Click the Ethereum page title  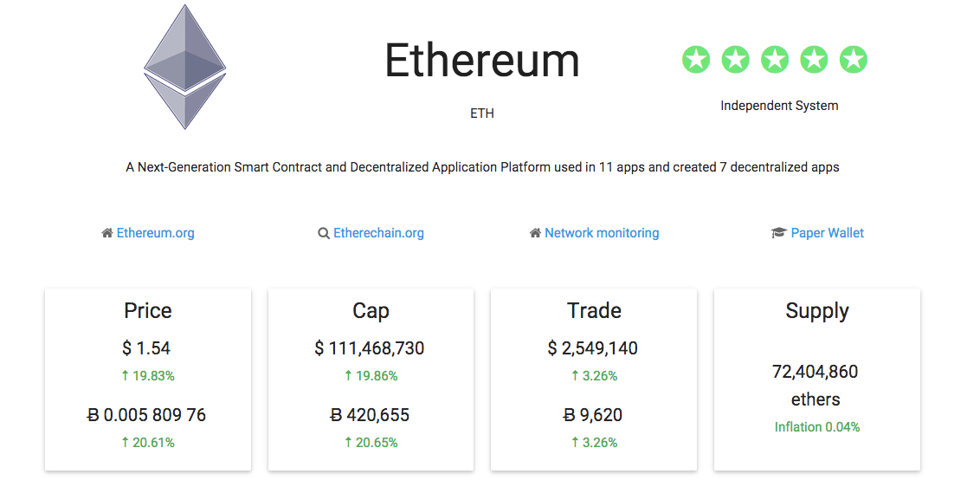pyautogui.click(x=482, y=61)
